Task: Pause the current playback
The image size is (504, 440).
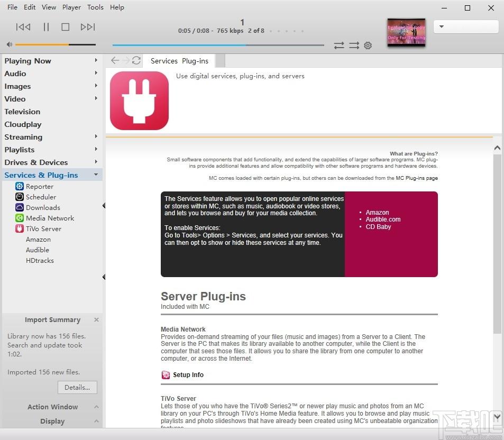Action: point(46,26)
